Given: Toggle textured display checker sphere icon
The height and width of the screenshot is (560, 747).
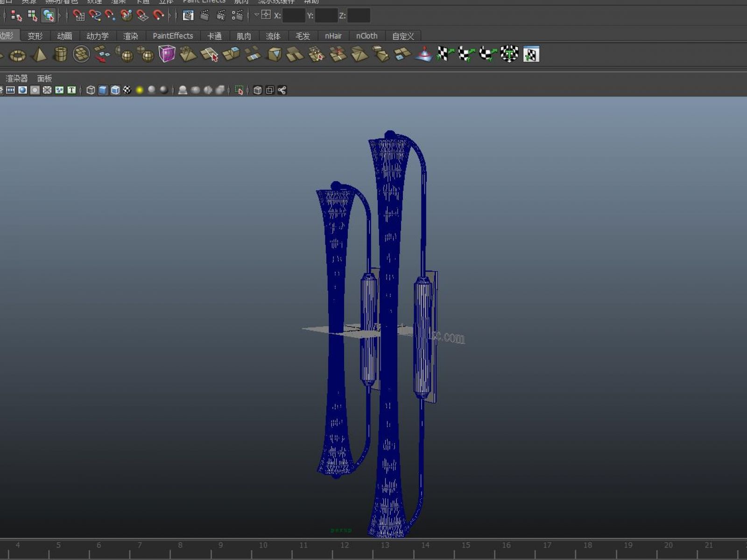Looking at the screenshot, I should point(127,90).
